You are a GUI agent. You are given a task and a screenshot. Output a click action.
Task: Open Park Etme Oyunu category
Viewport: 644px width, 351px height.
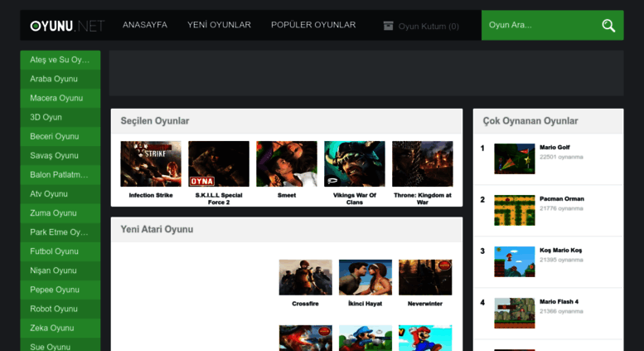(61, 232)
